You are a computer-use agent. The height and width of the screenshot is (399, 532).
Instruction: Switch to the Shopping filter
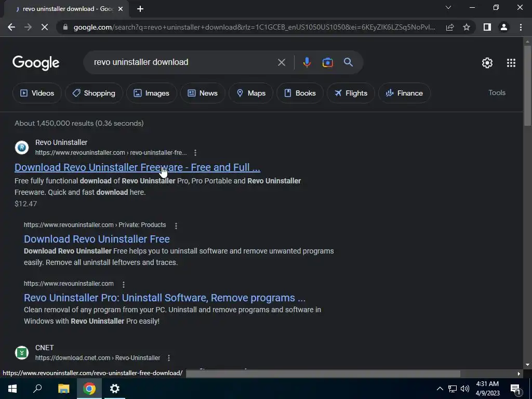94,93
